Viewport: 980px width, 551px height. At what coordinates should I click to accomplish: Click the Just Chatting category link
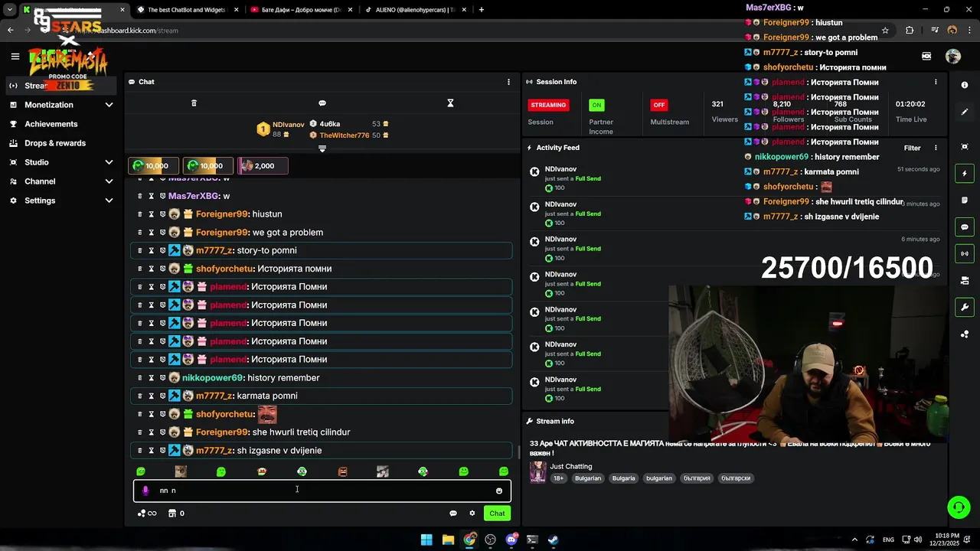[x=571, y=466]
